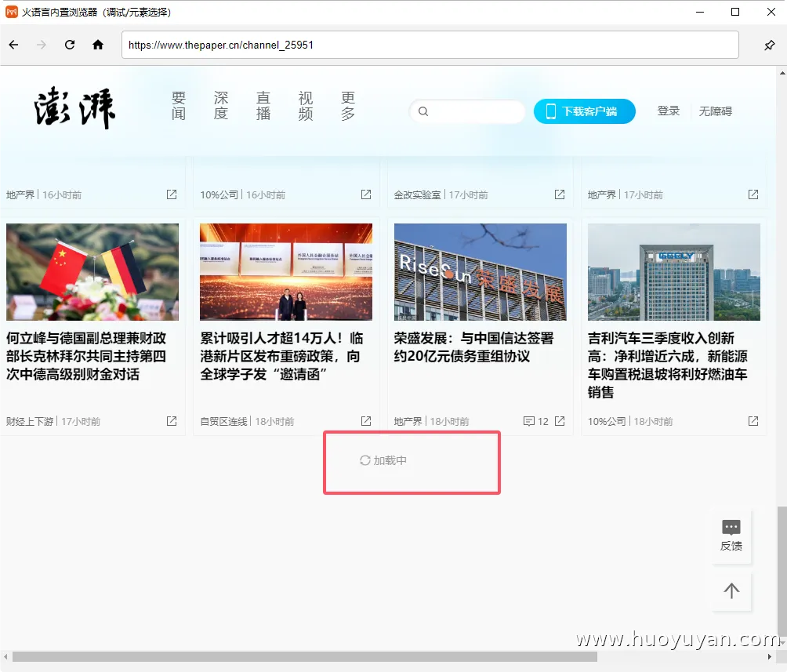Click the search magnifier icon
This screenshot has width=787, height=672.
[423, 111]
